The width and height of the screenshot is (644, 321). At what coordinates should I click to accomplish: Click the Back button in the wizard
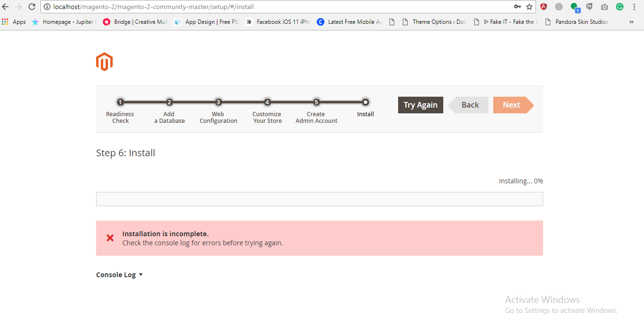point(469,105)
